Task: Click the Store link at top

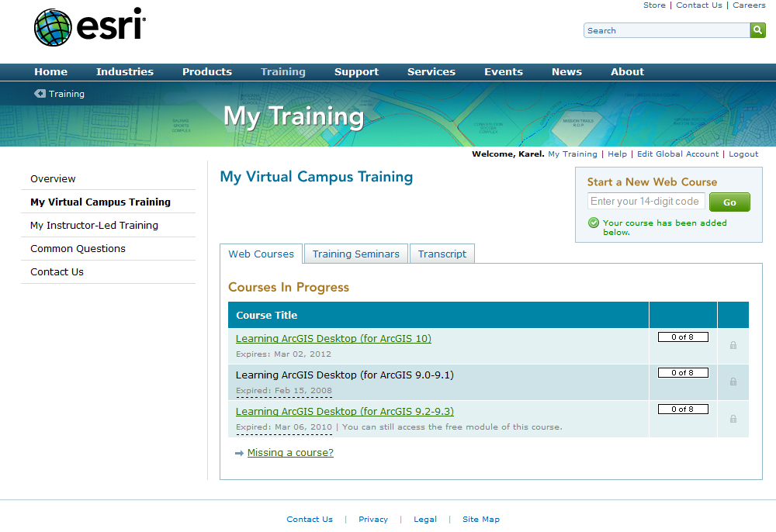Action: 654,5
